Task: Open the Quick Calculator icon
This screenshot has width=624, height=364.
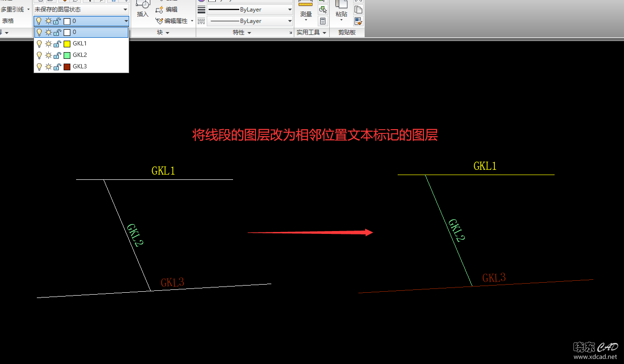Action: [323, 21]
